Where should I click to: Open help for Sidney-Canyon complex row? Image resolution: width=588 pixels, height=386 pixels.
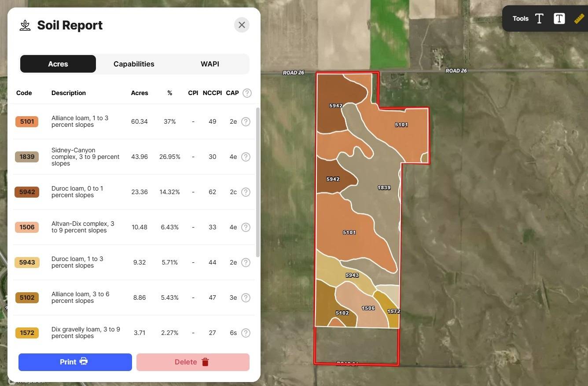tap(246, 157)
